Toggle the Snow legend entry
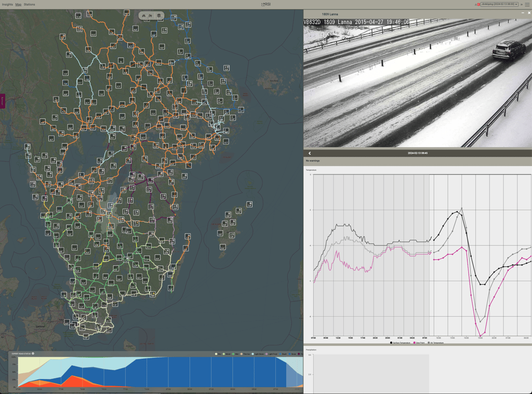 292,354
